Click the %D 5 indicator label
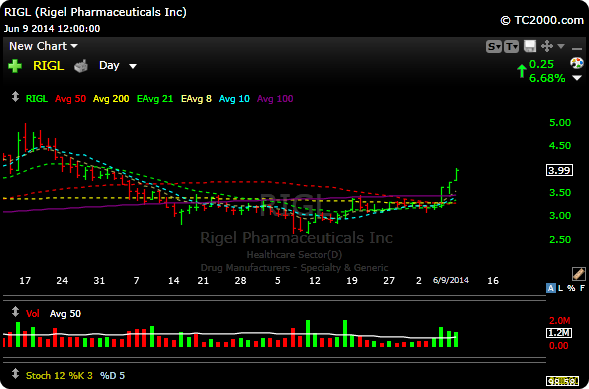 pyautogui.click(x=112, y=375)
